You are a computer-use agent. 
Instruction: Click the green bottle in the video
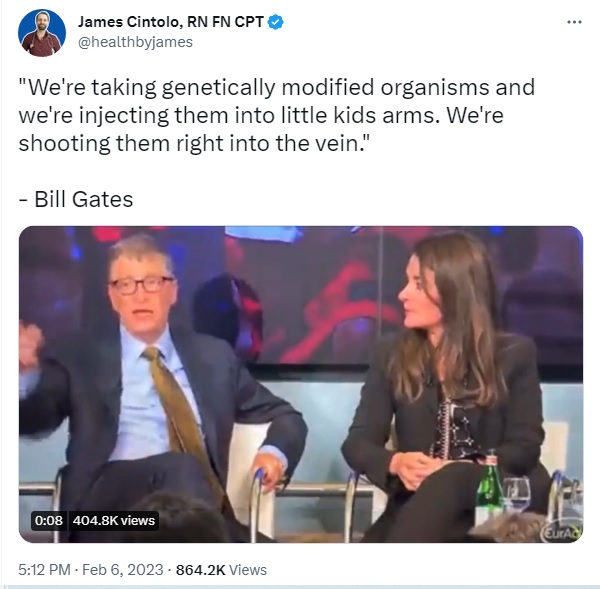[x=489, y=484]
